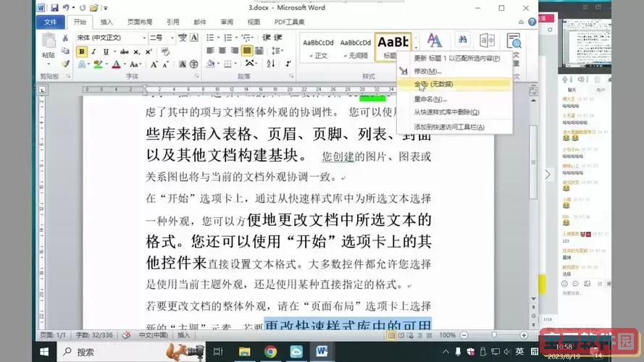This screenshot has width=644, height=362.
Task: Switch to the 页面布局 Page Layout tab
Action: click(x=140, y=22)
